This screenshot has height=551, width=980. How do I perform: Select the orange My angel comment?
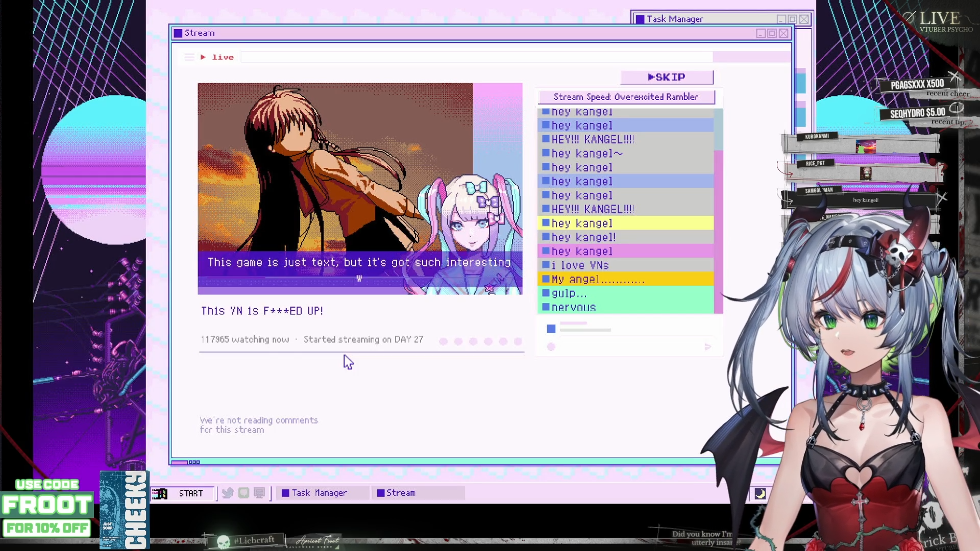pos(625,280)
